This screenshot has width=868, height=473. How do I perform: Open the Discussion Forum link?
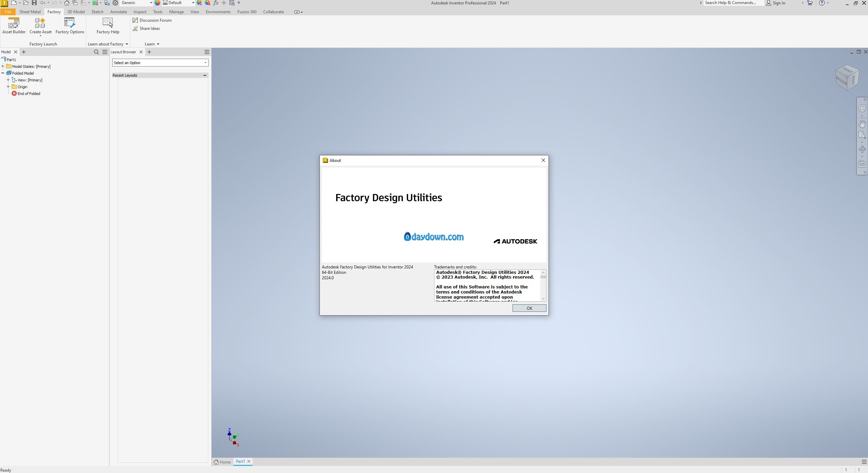(x=152, y=20)
